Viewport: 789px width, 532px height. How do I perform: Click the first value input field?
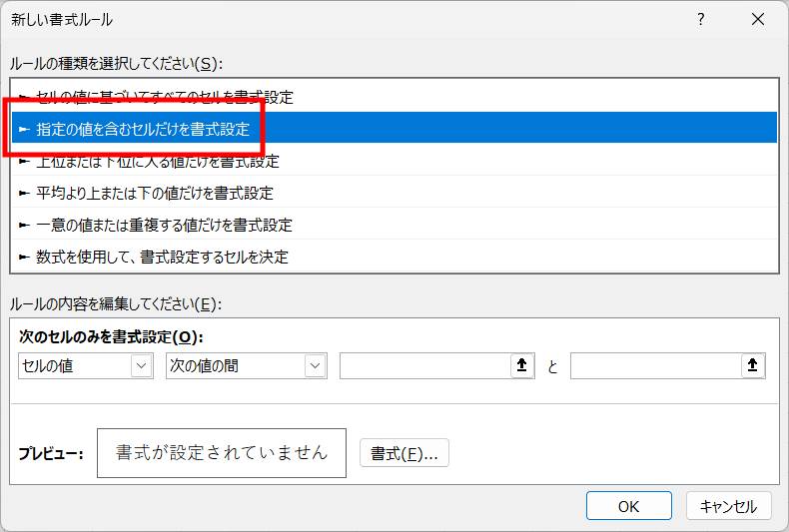pyautogui.click(x=425, y=365)
